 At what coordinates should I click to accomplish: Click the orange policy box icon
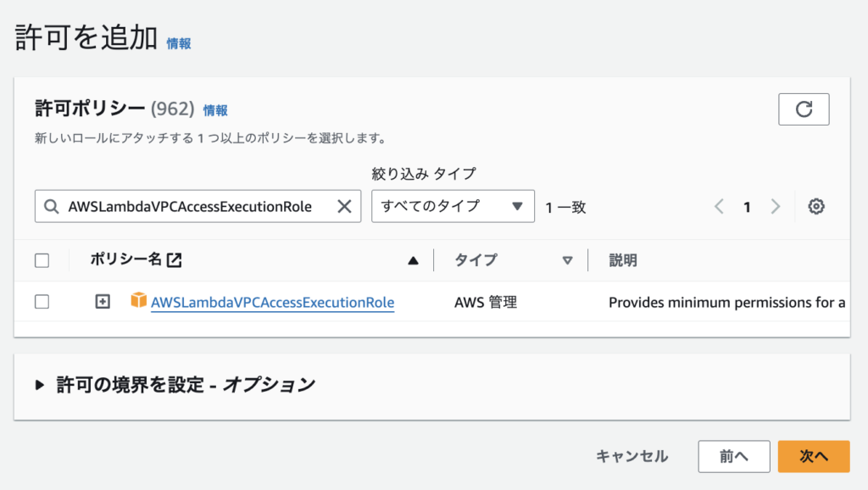(x=139, y=301)
